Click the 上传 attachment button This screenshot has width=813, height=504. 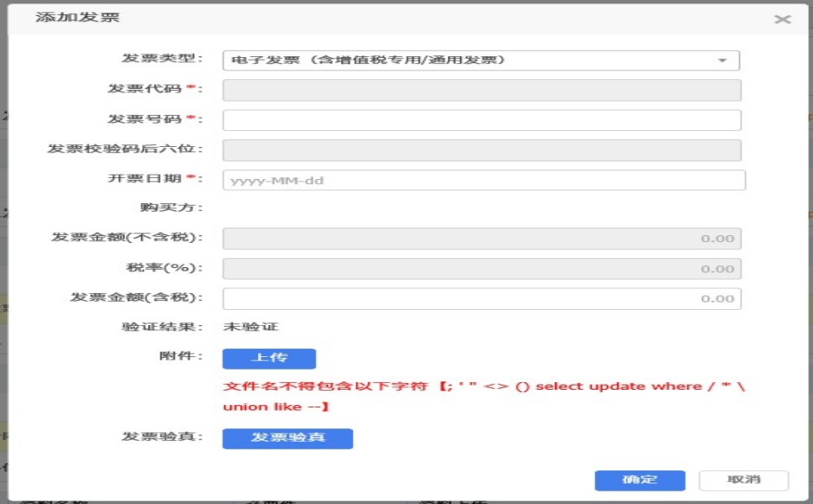pyautogui.click(x=269, y=359)
